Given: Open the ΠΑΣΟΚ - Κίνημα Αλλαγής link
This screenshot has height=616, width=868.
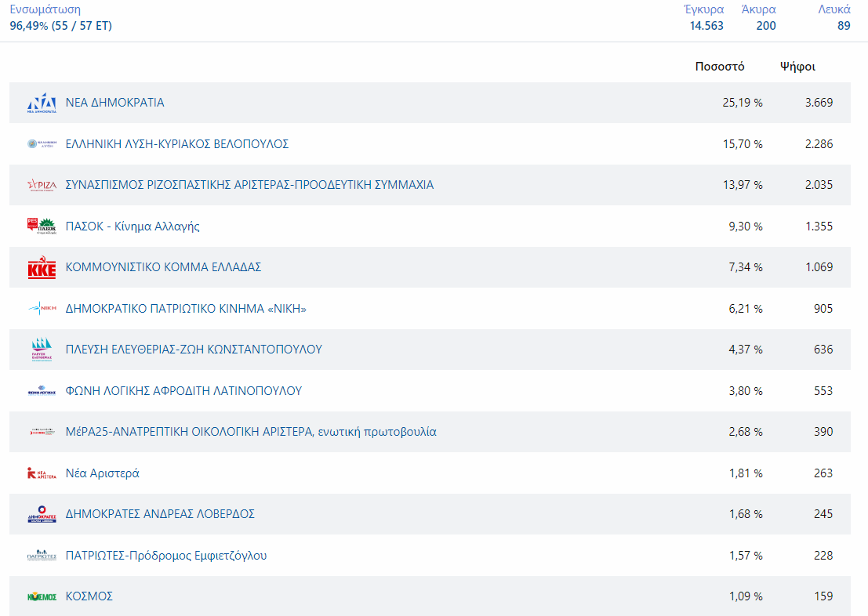Looking at the screenshot, I should tap(133, 226).
